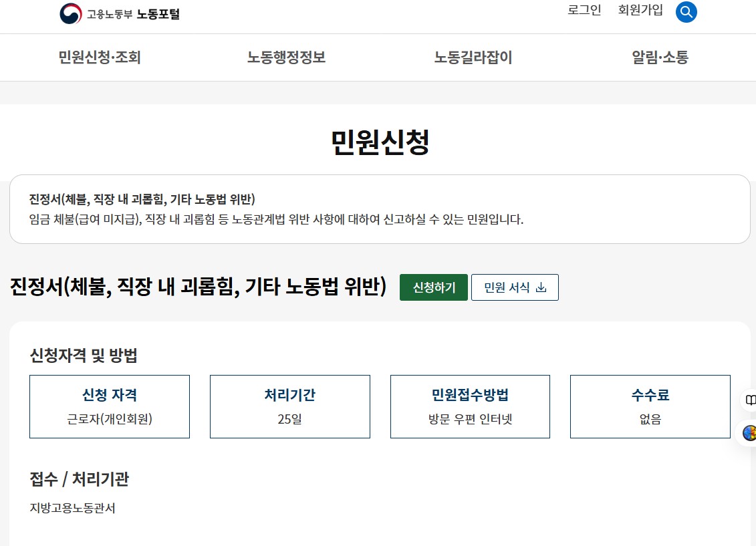Click the 민원접수방법 card
The height and width of the screenshot is (546, 756).
[470, 406]
